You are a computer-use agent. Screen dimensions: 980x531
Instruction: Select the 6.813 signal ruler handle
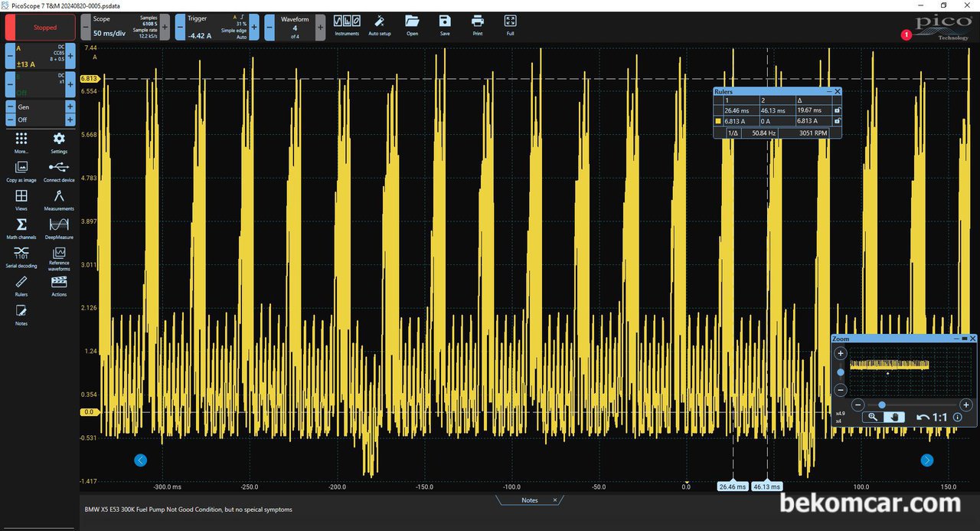(x=89, y=78)
